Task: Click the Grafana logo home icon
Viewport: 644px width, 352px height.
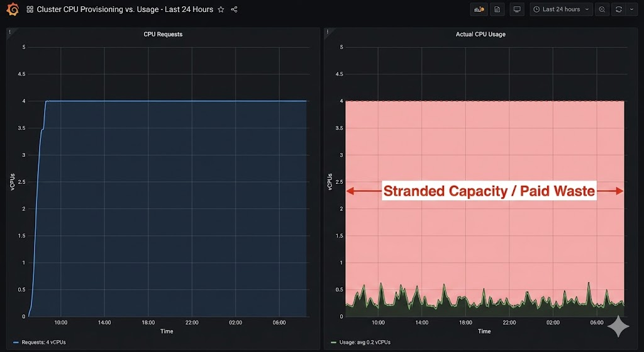Action: point(12,9)
